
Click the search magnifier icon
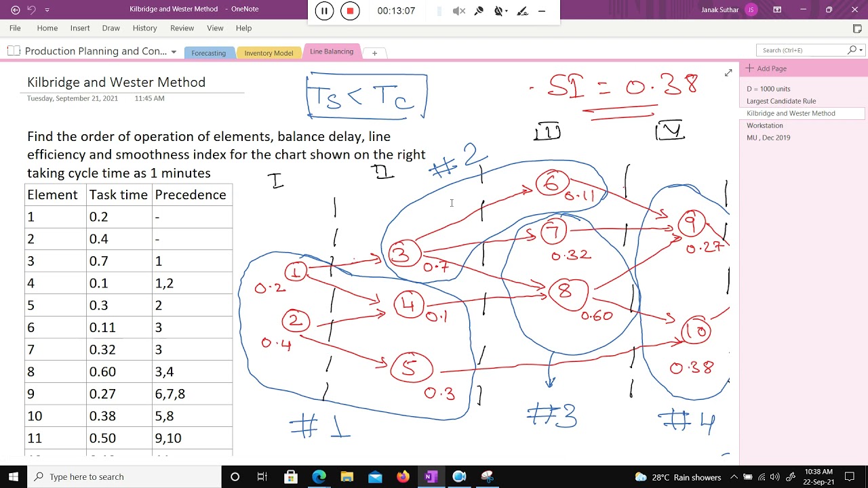(x=852, y=50)
